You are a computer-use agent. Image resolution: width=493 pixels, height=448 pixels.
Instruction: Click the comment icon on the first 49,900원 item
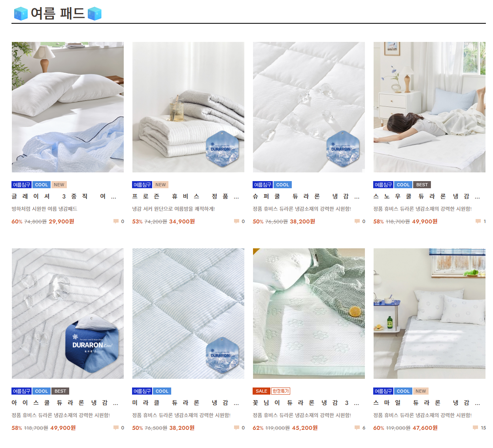(x=478, y=221)
